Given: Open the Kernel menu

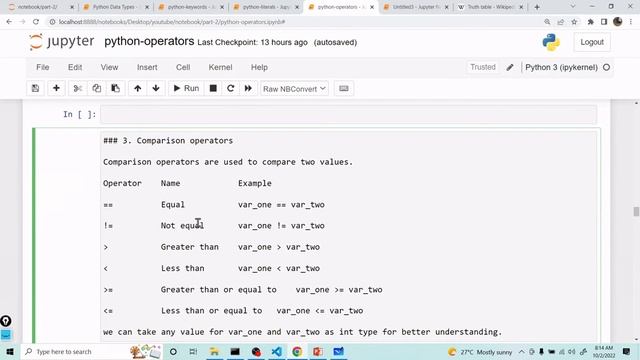Looking at the screenshot, I should pyautogui.click(x=220, y=67).
